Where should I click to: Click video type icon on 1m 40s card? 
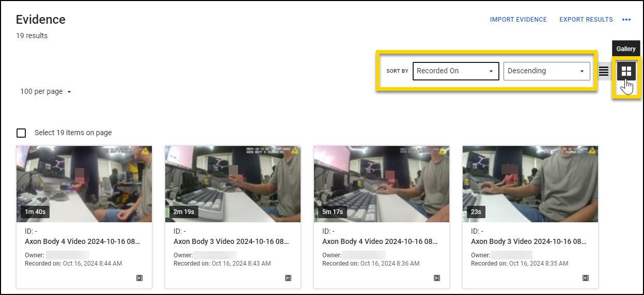coord(139,278)
